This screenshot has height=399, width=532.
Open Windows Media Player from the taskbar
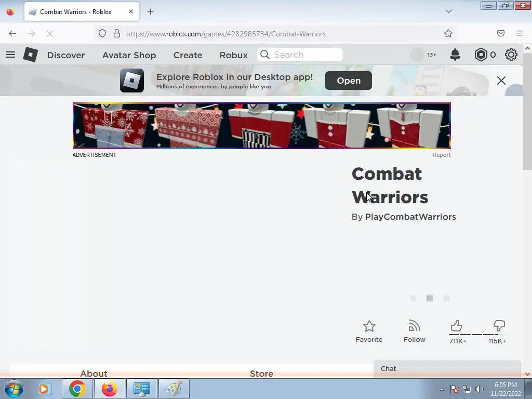point(44,389)
